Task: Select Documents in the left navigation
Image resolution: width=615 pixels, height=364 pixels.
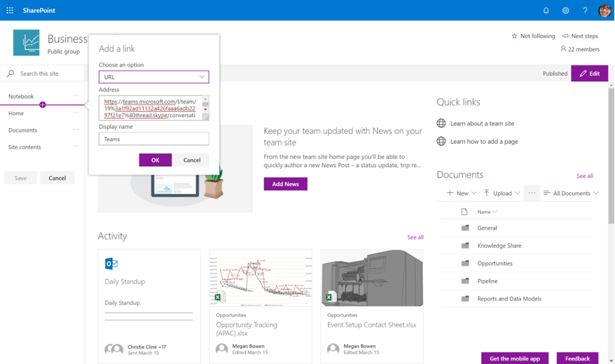Action: (22, 130)
